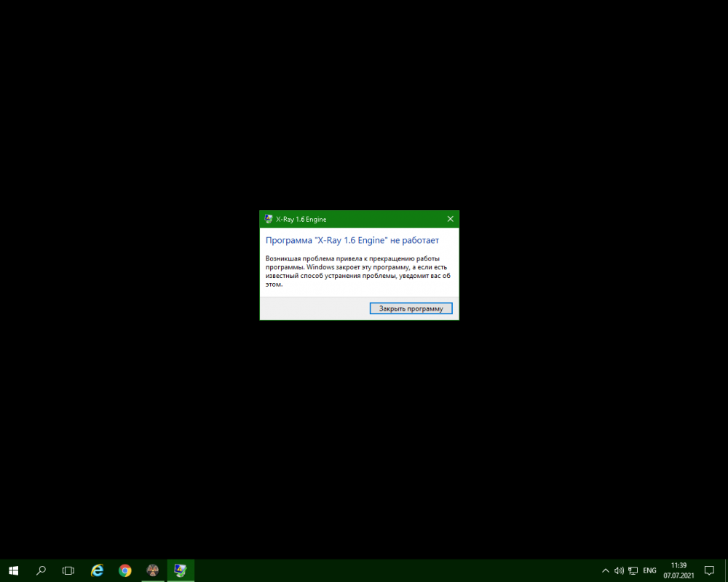Open the Start menu
Screen dimensions: 728x582
click(x=13, y=570)
